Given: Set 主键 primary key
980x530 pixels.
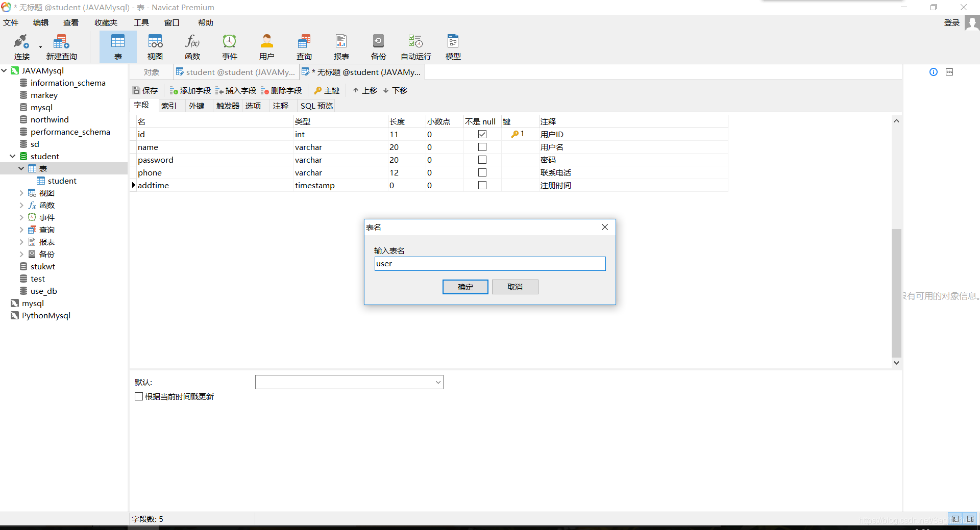Looking at the screenshot, I should pyautogui.click(x=327, y=90).
